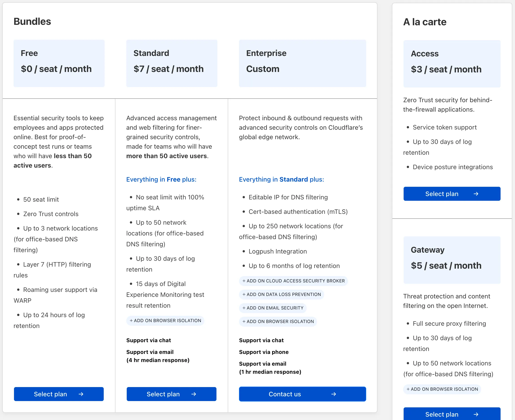Add on Cloud Access Security Broker

(293, 281)
